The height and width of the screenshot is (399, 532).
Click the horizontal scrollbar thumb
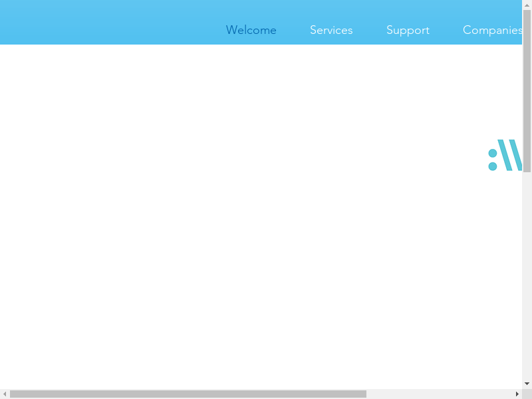point(188,394)
